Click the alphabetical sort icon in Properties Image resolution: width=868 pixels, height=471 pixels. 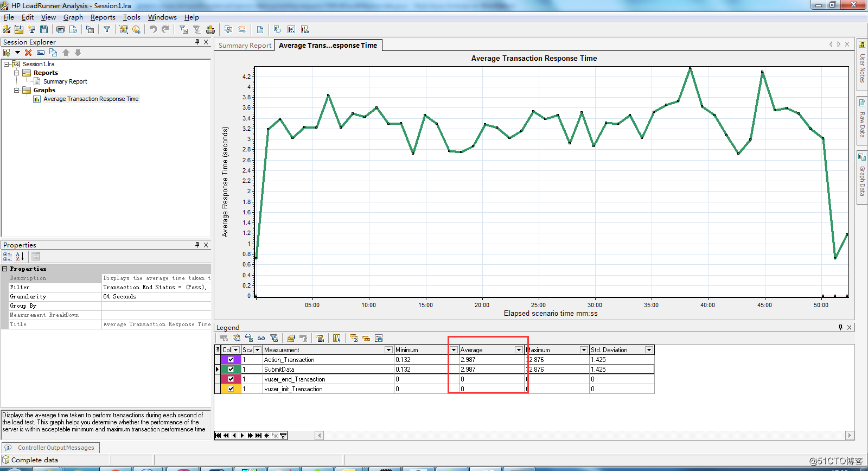[x=20, y=257]
